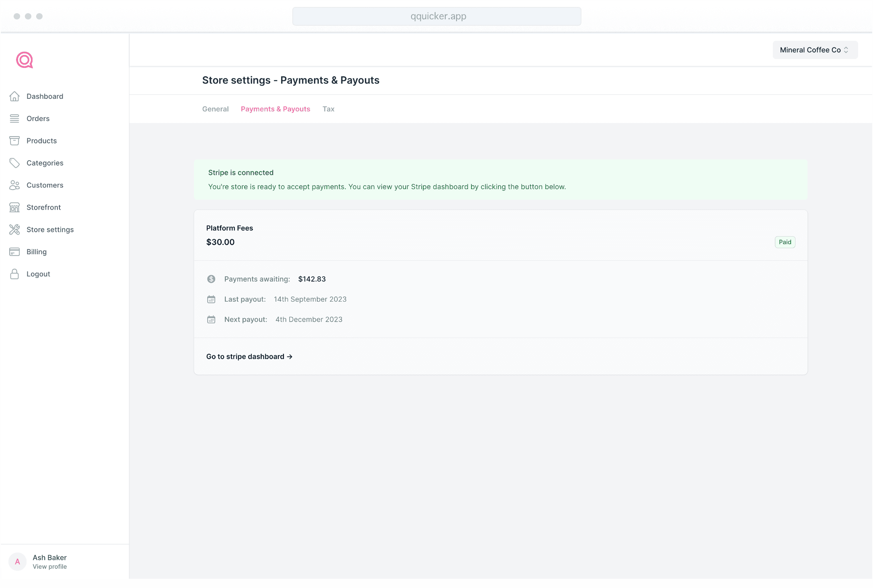Click the Ash Baker avatar circle
The image size is (873, 588).
click(x=17, y=561)
